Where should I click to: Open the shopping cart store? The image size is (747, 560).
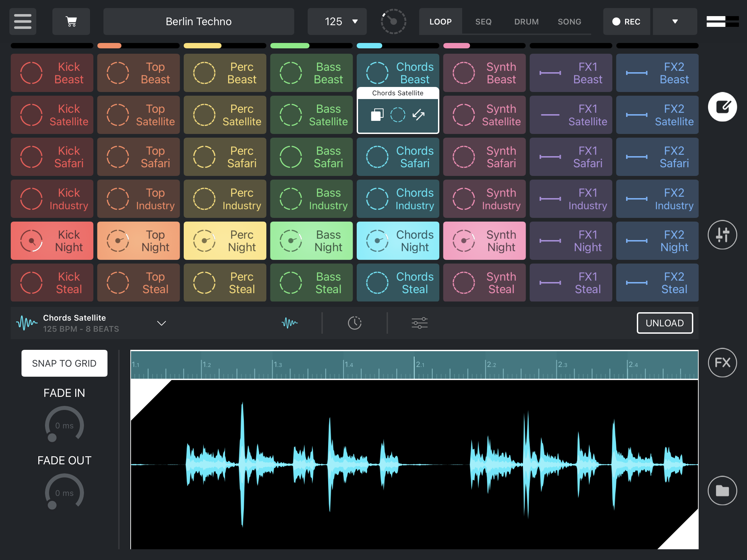pos(71,21)
